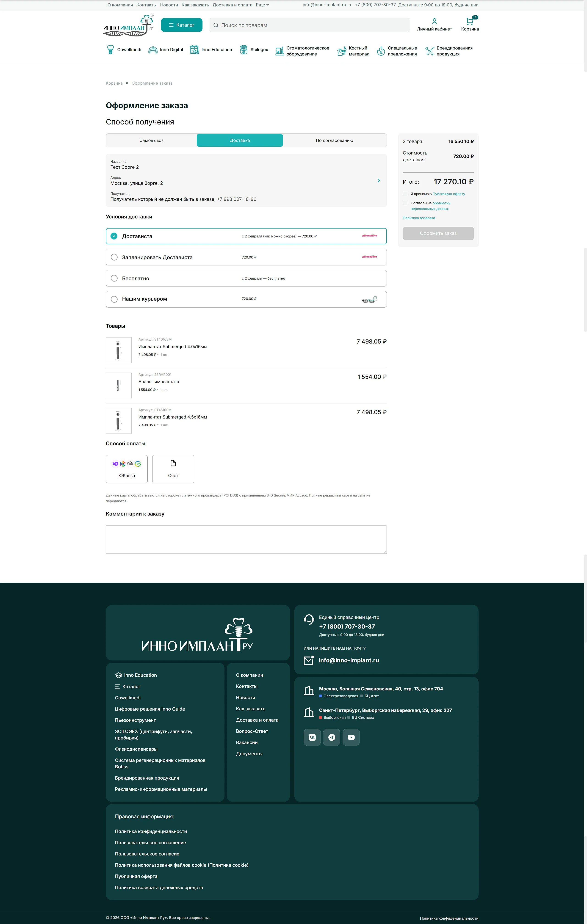Open the Cowellmedi tooth implant category icon
Viewport: 587px width, 924px height.
[110, 50]
